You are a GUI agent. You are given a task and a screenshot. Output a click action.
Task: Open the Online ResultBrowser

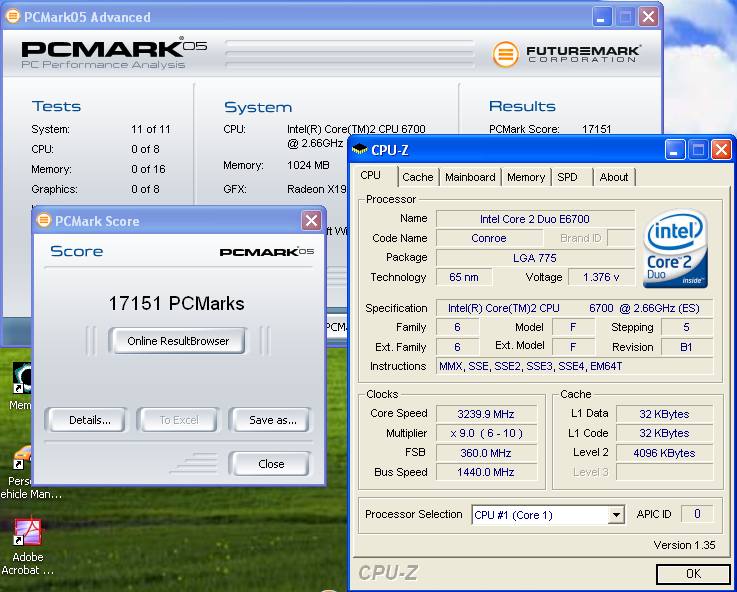[178, 341]
